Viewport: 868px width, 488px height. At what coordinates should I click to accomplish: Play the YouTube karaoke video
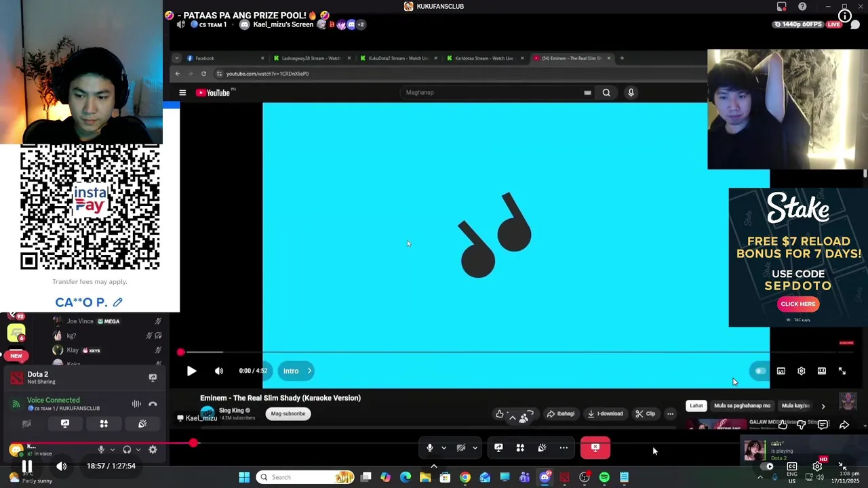click(191, 371)
